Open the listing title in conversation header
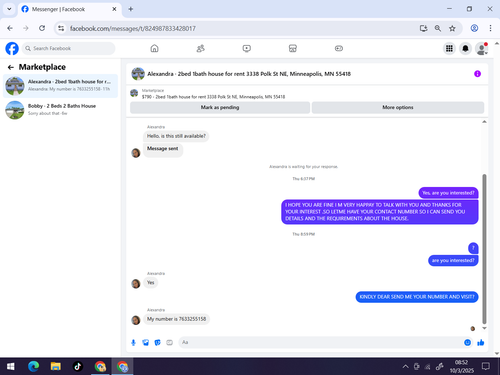 (x=249, y=74)
